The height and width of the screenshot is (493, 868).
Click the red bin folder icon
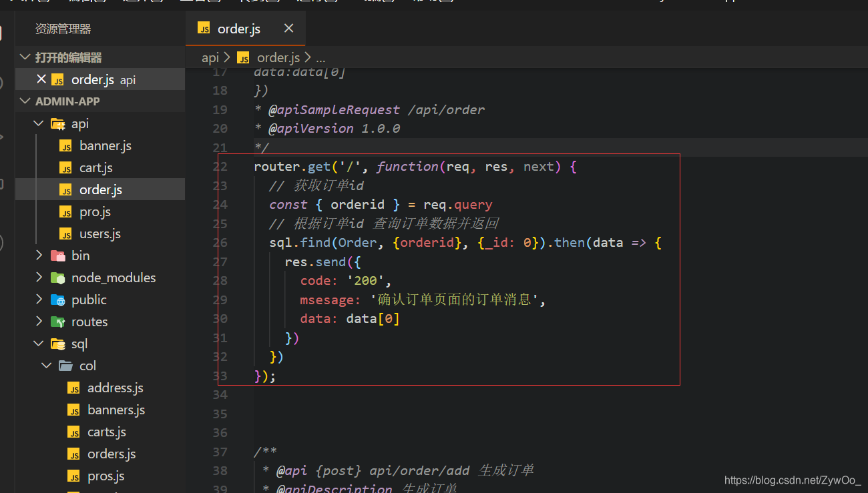pyautogui.click(x=58, y=256)
